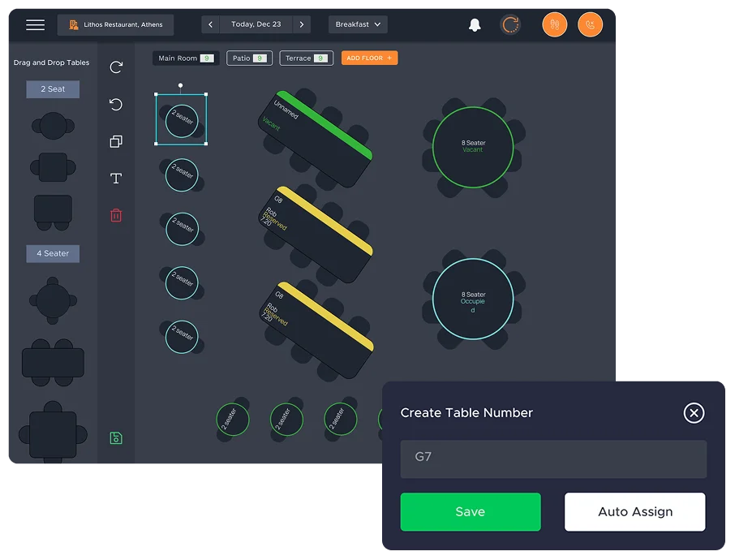Viewport: 735px width, 560px height.
Task: Go to previous day arrow
Action: tap(210, 24)
